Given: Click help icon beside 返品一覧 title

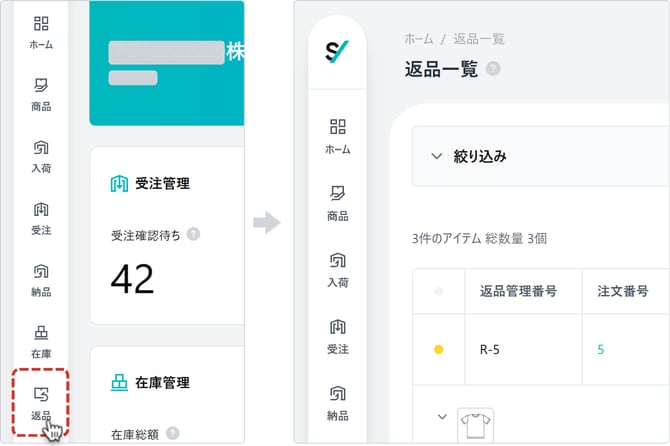Looking at the screenshot, I should tap(493, 68).
